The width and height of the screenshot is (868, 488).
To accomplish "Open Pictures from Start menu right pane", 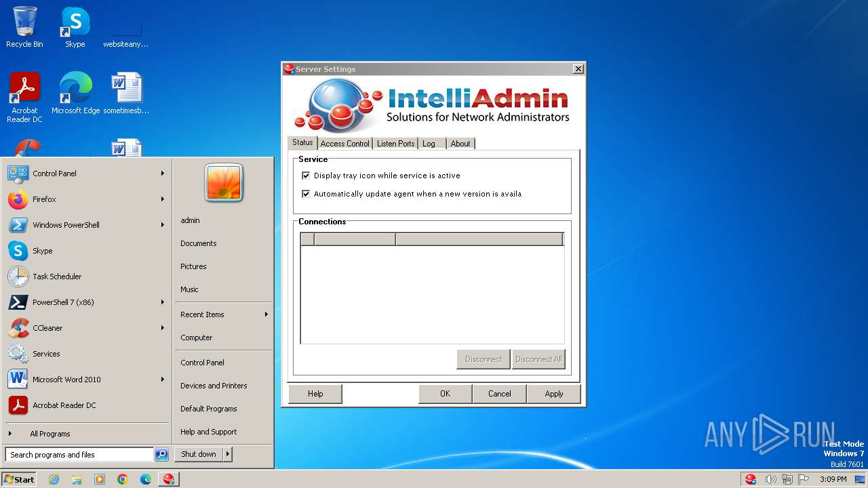I will pos(224,266).
